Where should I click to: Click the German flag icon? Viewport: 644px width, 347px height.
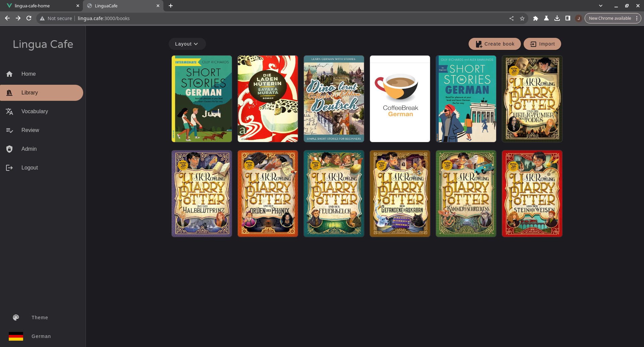click(16, 336)
